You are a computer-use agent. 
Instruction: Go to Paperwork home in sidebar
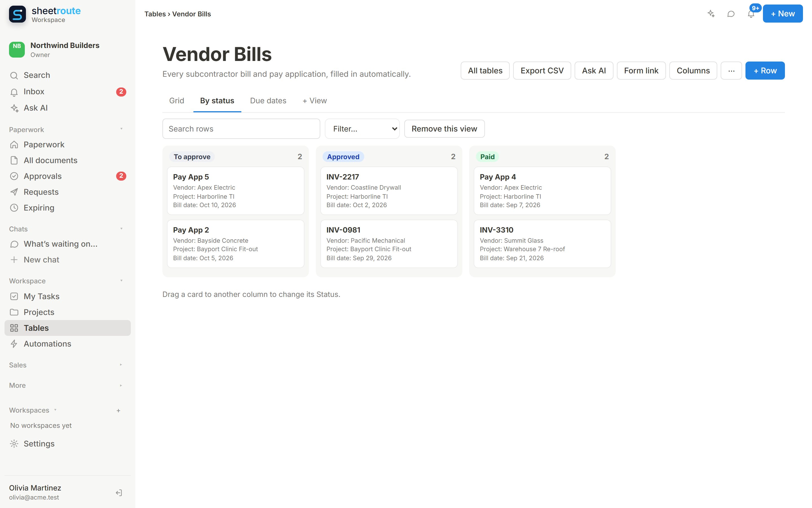[x=67, y=144]
